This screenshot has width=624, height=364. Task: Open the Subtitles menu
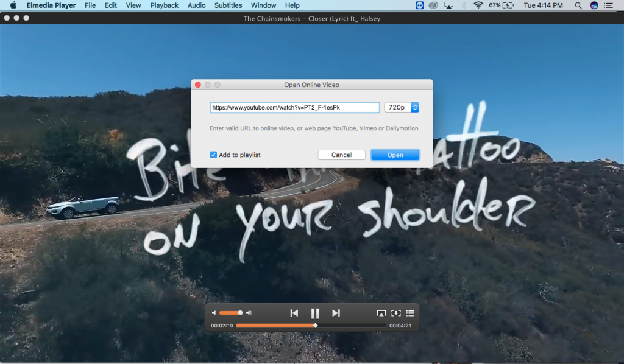(x=228, y=5)
